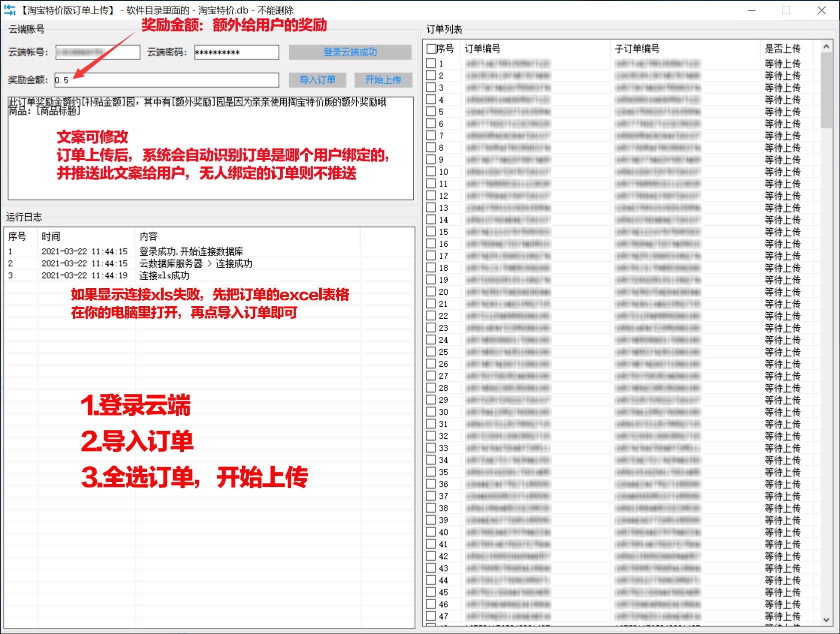
Task: Click the 是否上传 column header
Action: tap(786, 49)
